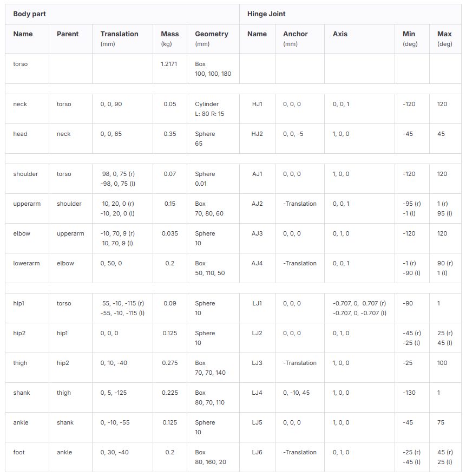Click the Axis column header
The height and width of the screenshot is (476, 466).
[x=340, y=34]
